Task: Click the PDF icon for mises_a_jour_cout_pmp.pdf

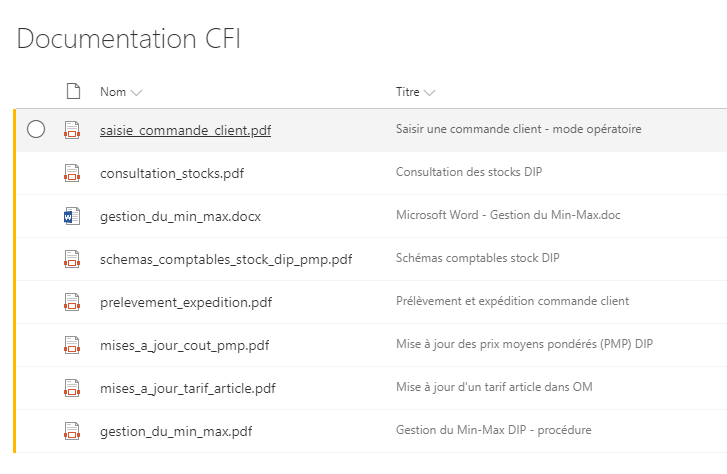Action: coord(71,345)
